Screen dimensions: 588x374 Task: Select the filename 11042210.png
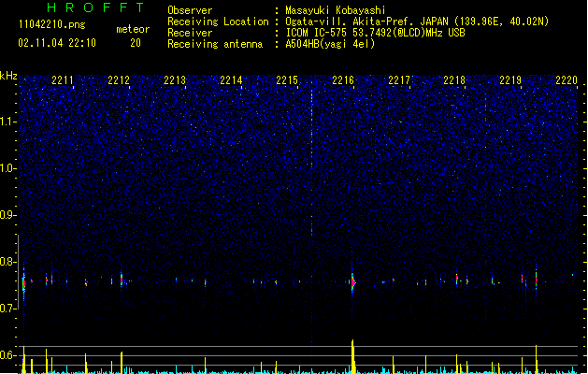tap(51, 24)
